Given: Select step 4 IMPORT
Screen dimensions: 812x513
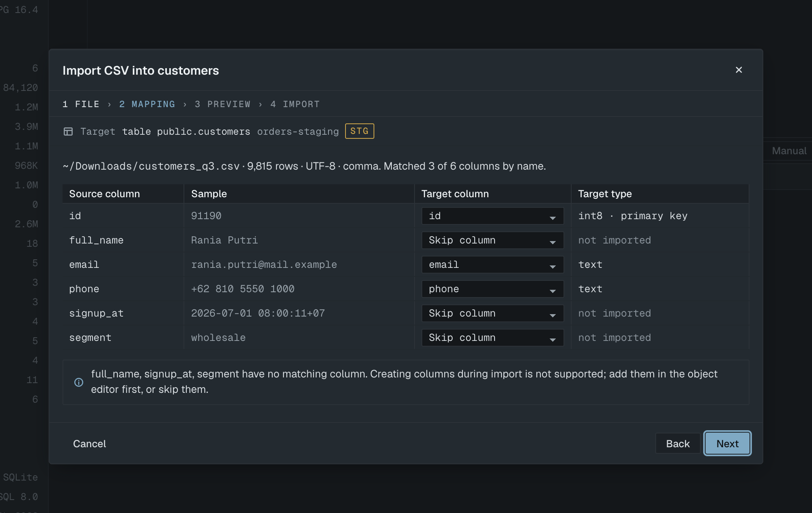Looking at the screenshot, I should (295, 104).
